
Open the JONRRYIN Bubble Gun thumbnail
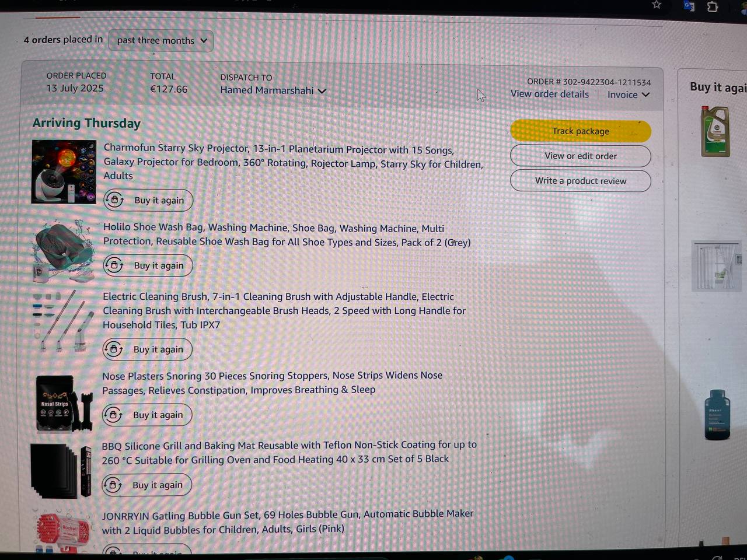[x=62, y=531]
